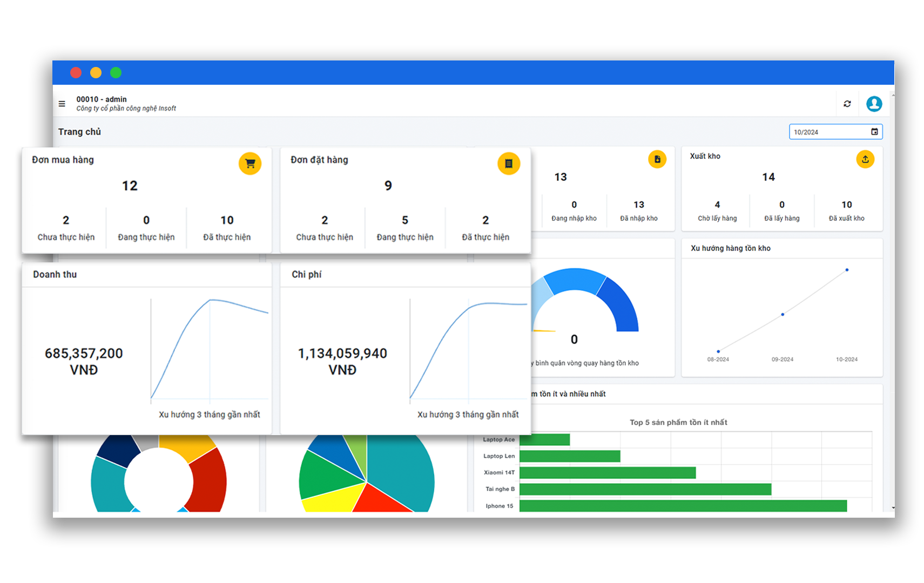Click the Xuất kho upload icon

pyautogui.click(x=865, y=159)
